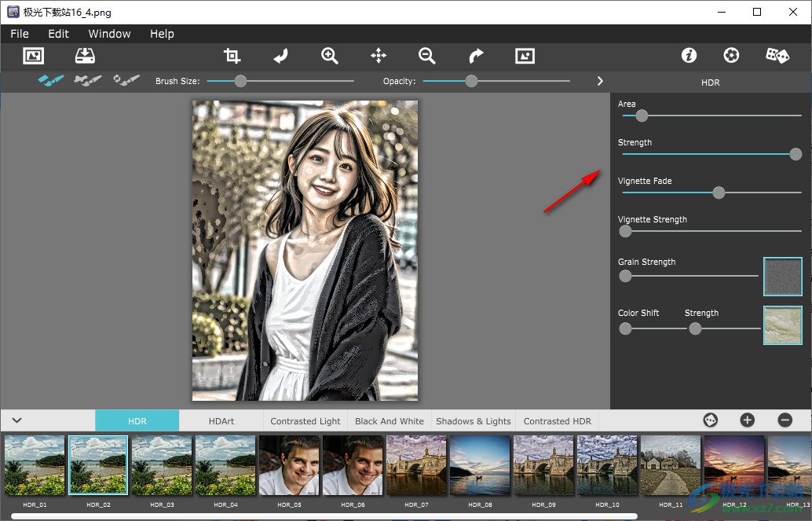Select the HDR_04 preset thumbnail
This screenshot has width=812, height=521.
pyautogui.click(x=225, y=465)
